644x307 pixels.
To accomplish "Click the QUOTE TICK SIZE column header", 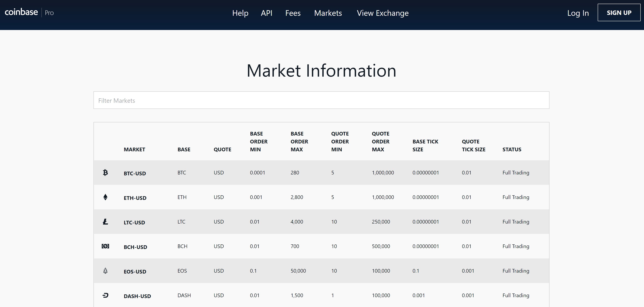I will pyautogui.click(x=474, y=146).
